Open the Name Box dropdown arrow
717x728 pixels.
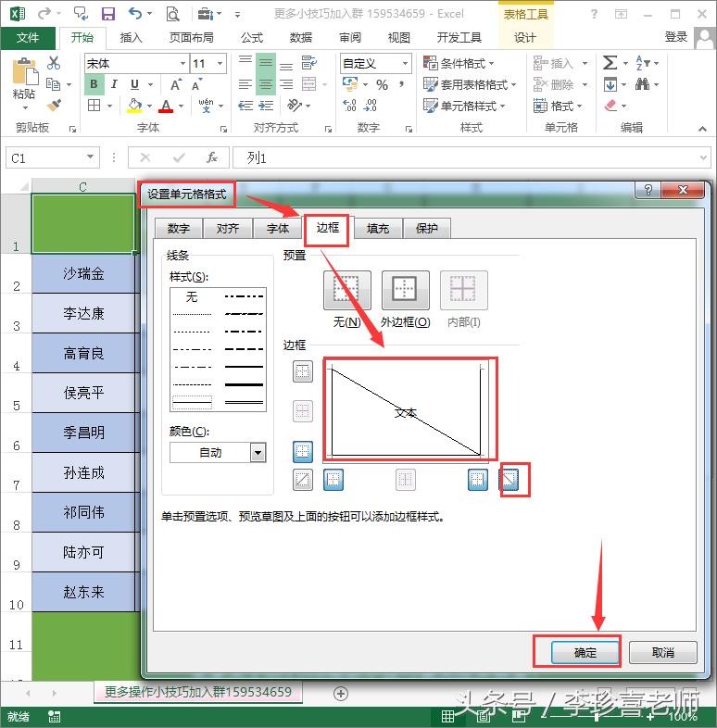(x=90, y=157)
